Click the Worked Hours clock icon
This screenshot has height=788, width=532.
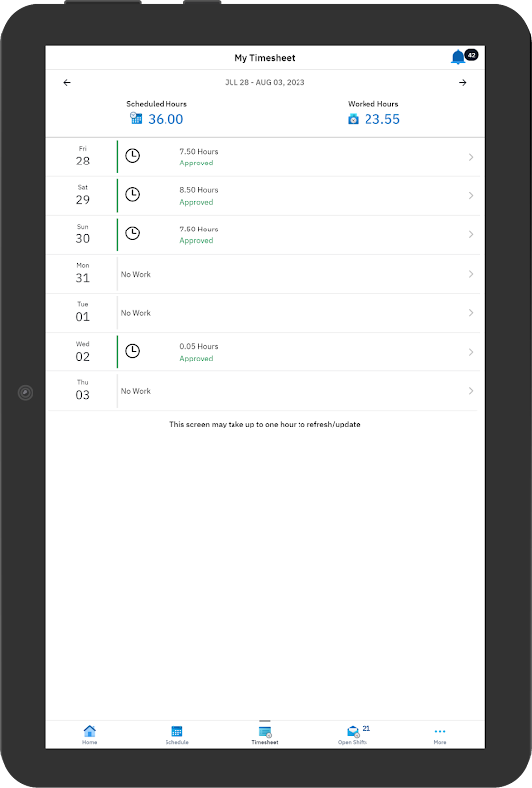click(353, 119)
